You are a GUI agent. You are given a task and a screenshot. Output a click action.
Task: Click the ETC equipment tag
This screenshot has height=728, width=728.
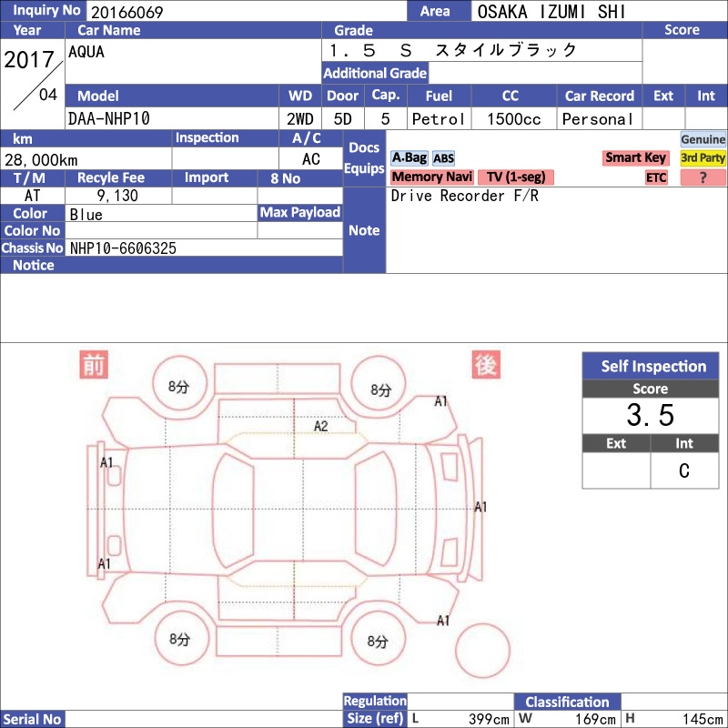pyautogui.click(x=656, y=177)
